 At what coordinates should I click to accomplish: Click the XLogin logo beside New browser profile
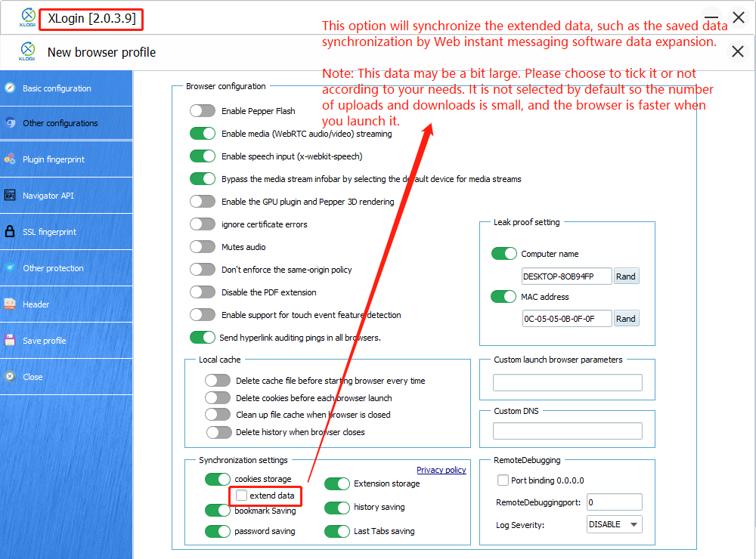pyautogui.click(x=27, y=51)
